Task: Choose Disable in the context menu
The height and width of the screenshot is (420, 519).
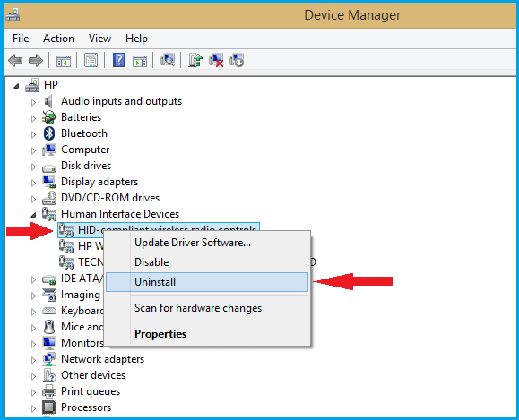Action: 207,262
